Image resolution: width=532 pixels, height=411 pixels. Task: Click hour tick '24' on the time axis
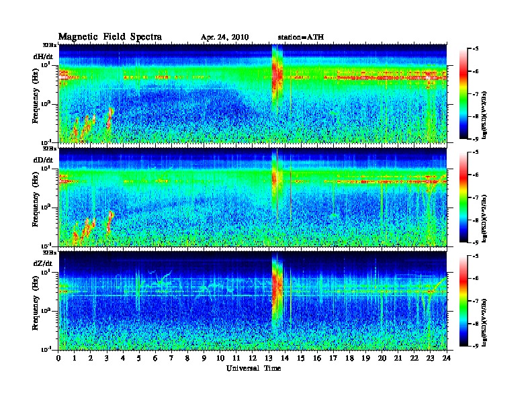(447, 359)
